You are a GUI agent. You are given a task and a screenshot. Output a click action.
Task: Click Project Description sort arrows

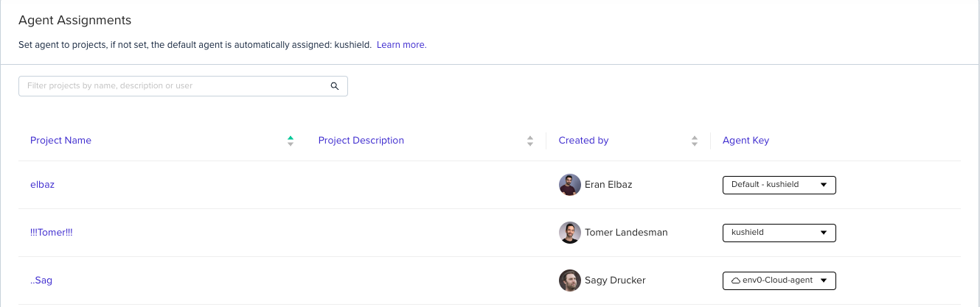pos(529,141)
